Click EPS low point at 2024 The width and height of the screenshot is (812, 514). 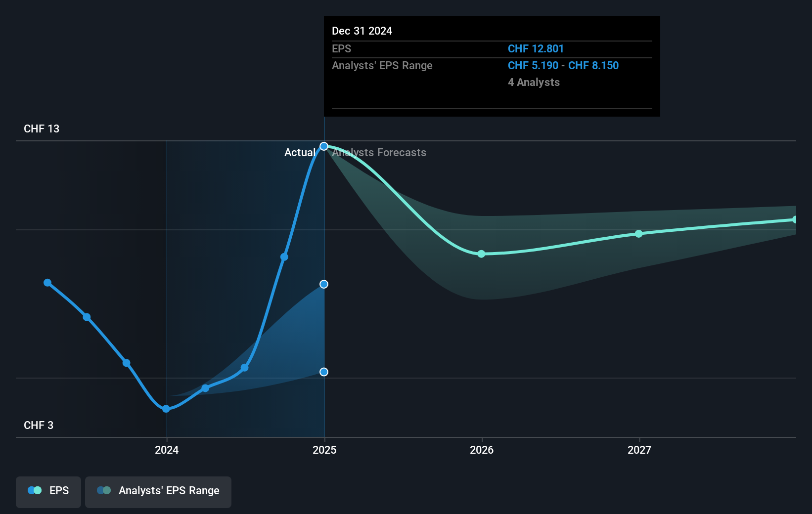click(x=166, y=409)
